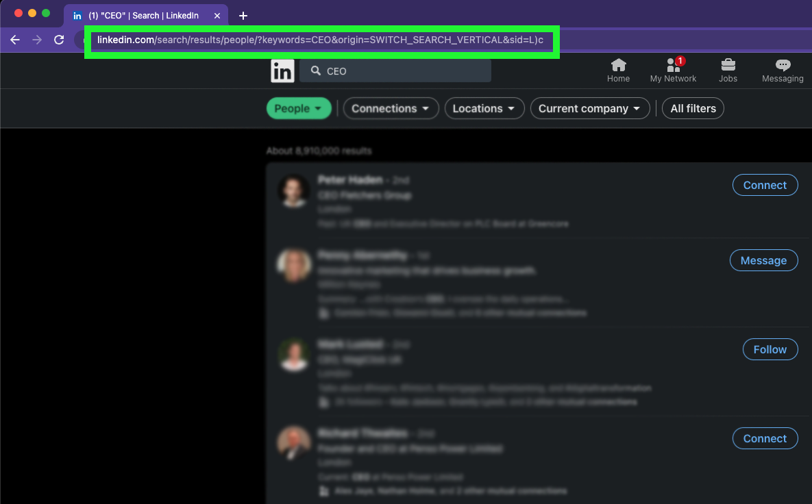Open Messaging from the top navigation
Screen dimensions: 812x504
pyautogui.click(x=782, y=70)
